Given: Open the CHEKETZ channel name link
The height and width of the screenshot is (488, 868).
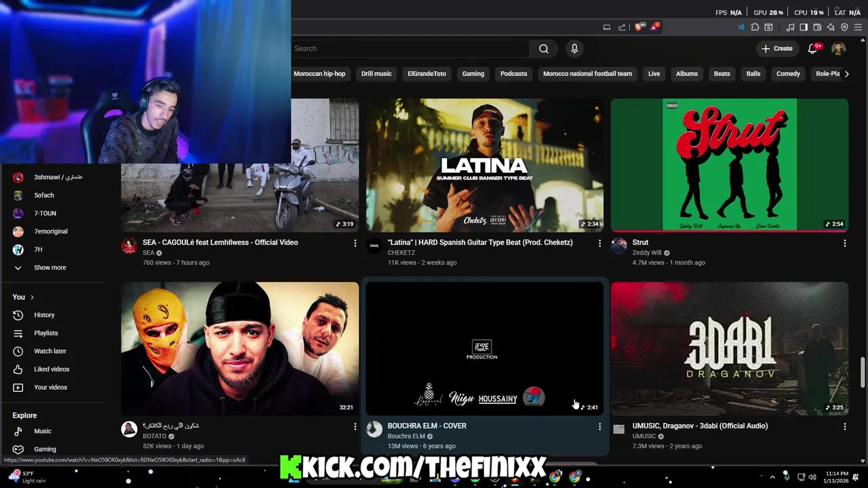Looking at the screenshot, I should pos(401,253).
